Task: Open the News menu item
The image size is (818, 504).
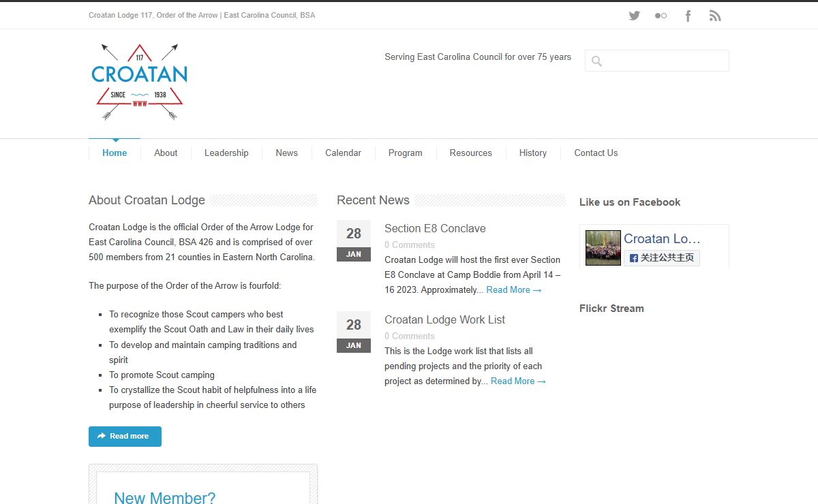Action: [x=287, y=153]
